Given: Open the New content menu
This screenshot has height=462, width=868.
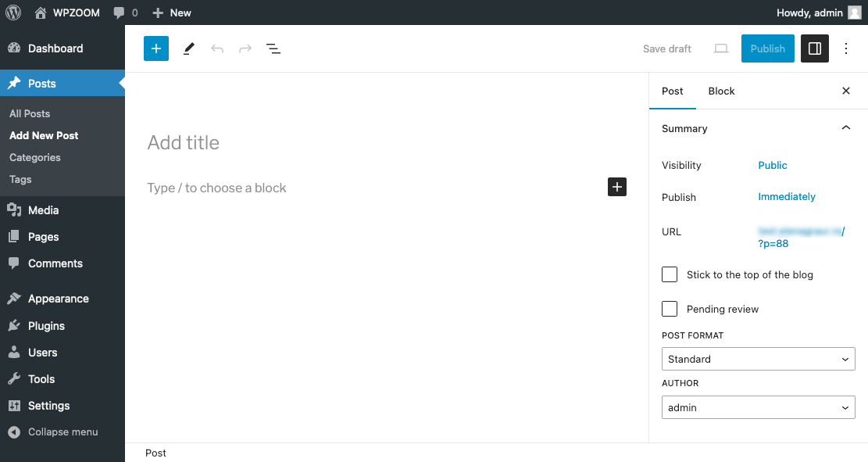Looking at the screenshot, I should (172, 13).
